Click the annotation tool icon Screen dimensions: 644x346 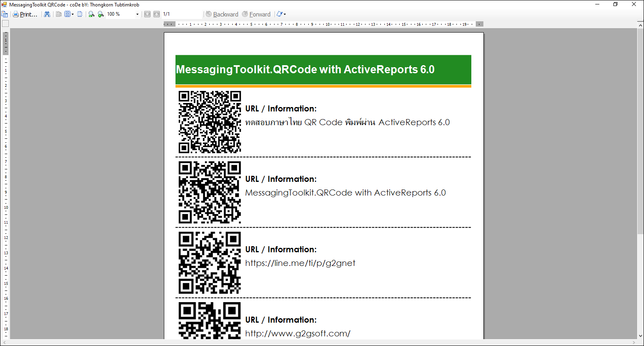(279, 14)
